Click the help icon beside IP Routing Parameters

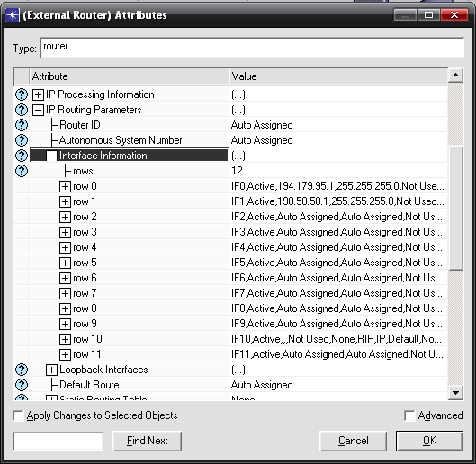[22, 110]
